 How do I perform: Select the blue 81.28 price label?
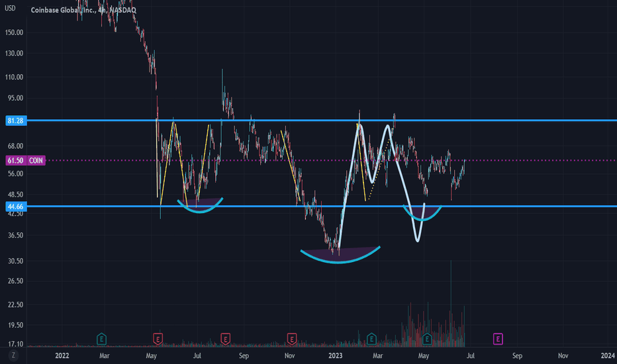[16, 120]
